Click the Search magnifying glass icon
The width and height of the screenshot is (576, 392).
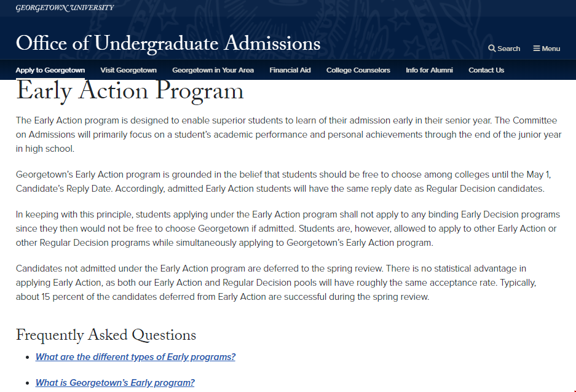[x=492, y=49]
